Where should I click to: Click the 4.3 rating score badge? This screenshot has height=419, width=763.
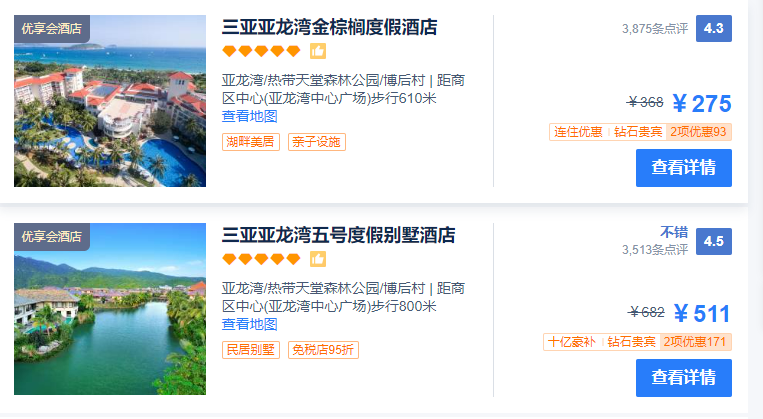click(713, 29)
